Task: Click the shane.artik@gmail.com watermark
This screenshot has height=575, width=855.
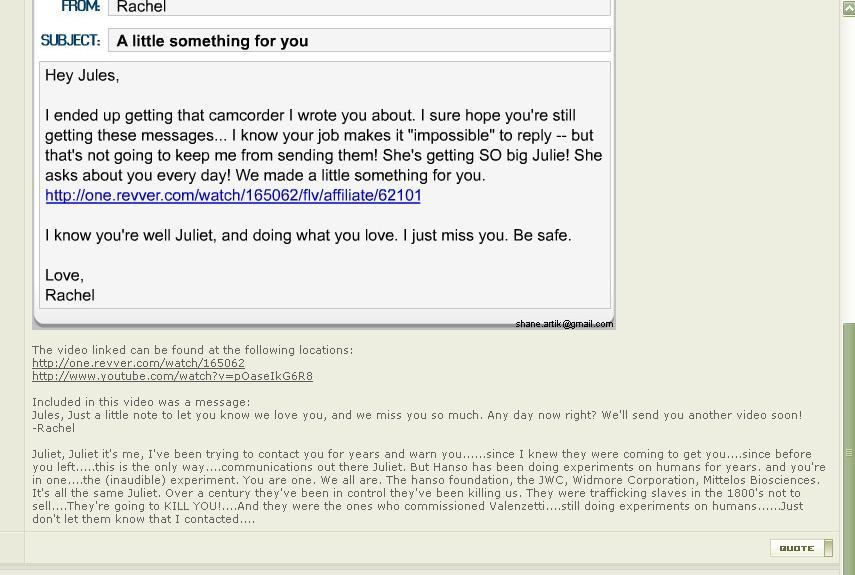Action: pos(564,324)
